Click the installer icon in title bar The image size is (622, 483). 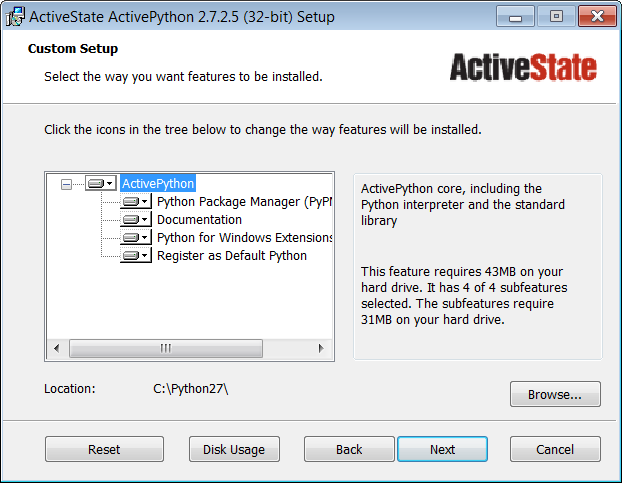[x=16, y=17]
